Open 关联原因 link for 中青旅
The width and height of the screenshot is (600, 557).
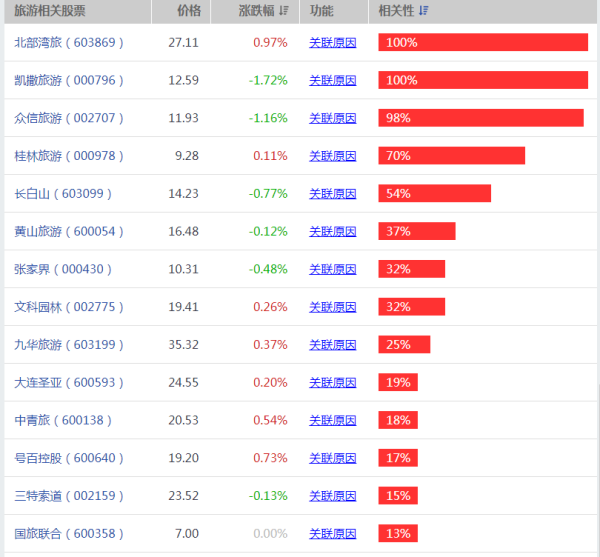point(333,420)
